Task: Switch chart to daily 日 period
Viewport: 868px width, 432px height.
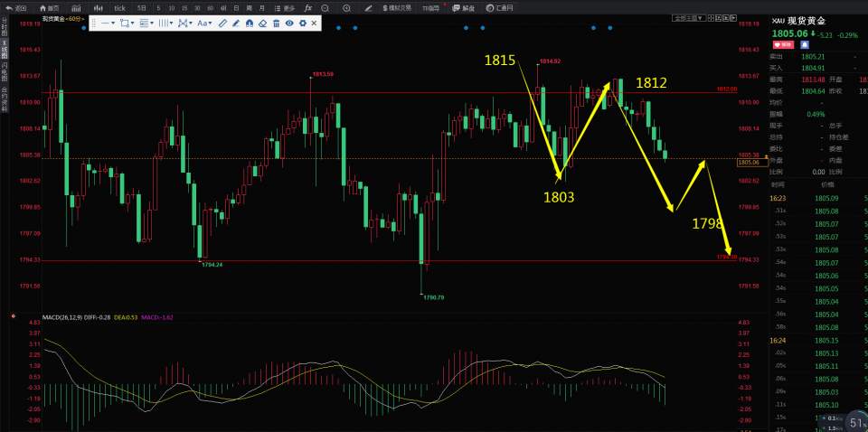Action: coord(236,8)
